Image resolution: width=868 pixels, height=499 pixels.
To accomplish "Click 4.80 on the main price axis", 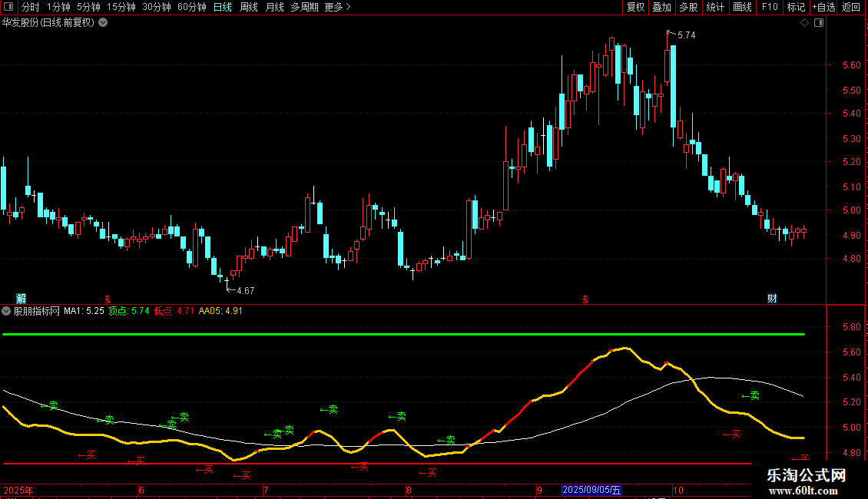I will (x=851, y=259).
